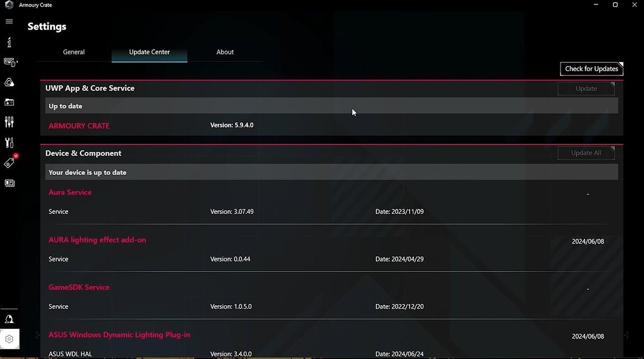Viewport: 644px width, 359px height.
Task: Click the ASUS WDL HAL label
Action: [x=70, y=353]
